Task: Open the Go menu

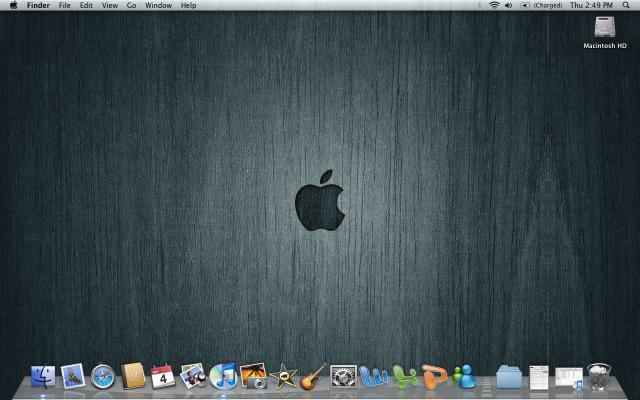Action: tap(131, 5)
